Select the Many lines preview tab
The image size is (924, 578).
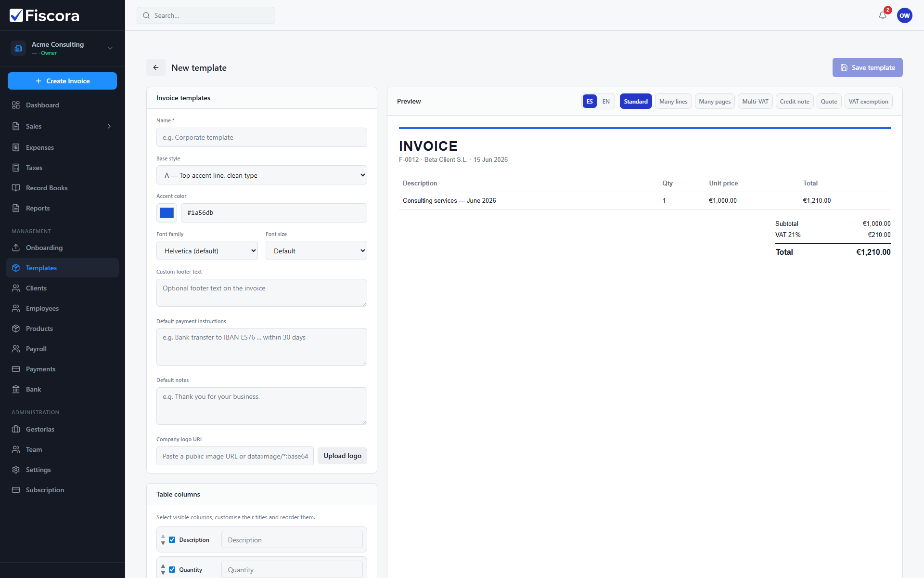(x=673, y=102)
